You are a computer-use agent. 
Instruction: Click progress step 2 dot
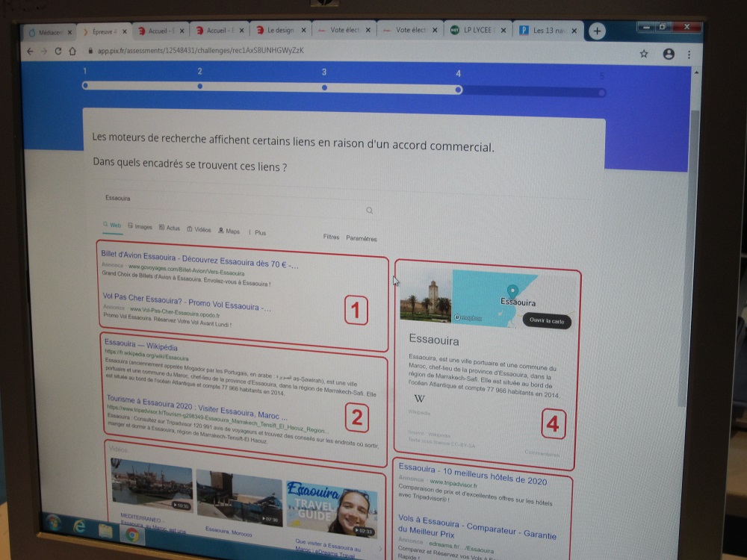(x=200, y=86)
